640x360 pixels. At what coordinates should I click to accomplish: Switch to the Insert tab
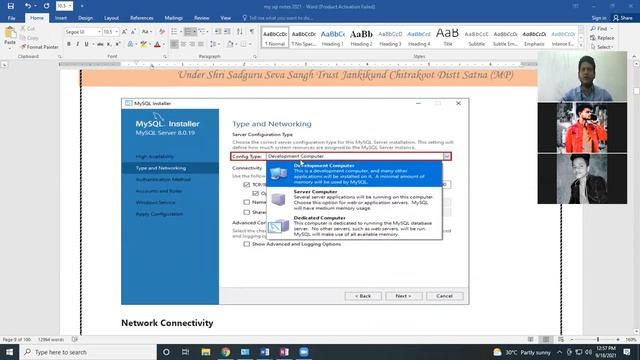point(61,18)
